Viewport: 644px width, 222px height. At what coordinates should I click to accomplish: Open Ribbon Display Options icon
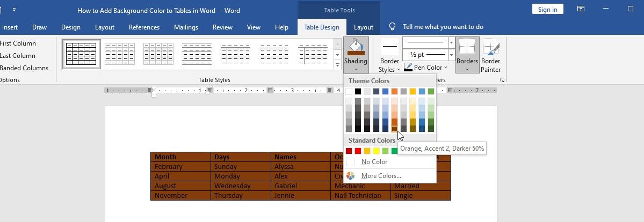click(x=581, y=9)
